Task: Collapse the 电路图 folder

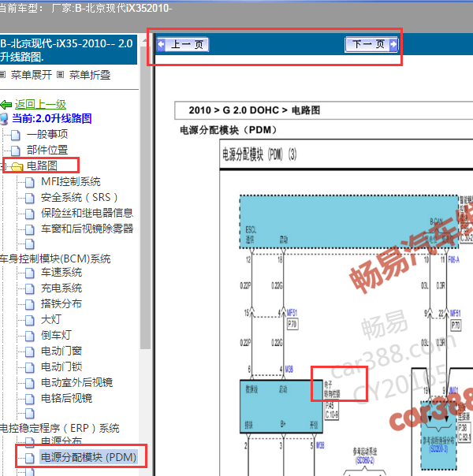Action: pyautogui.click(x=3, y=165)
